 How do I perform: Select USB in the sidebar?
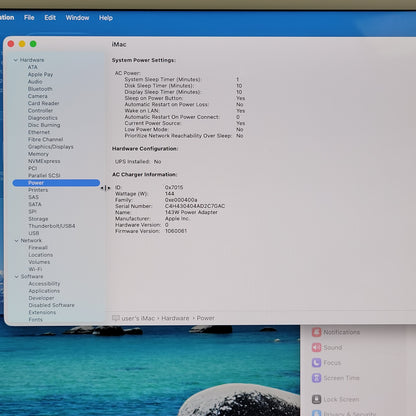34,233
